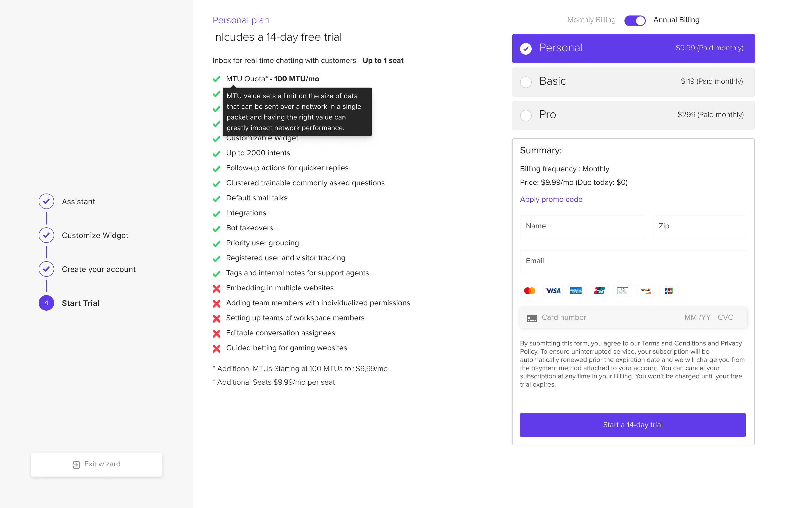Click the $119 (Paid monthly) price
The height and width of the screenshot is (508, 812).
click(x=712, y=81)
